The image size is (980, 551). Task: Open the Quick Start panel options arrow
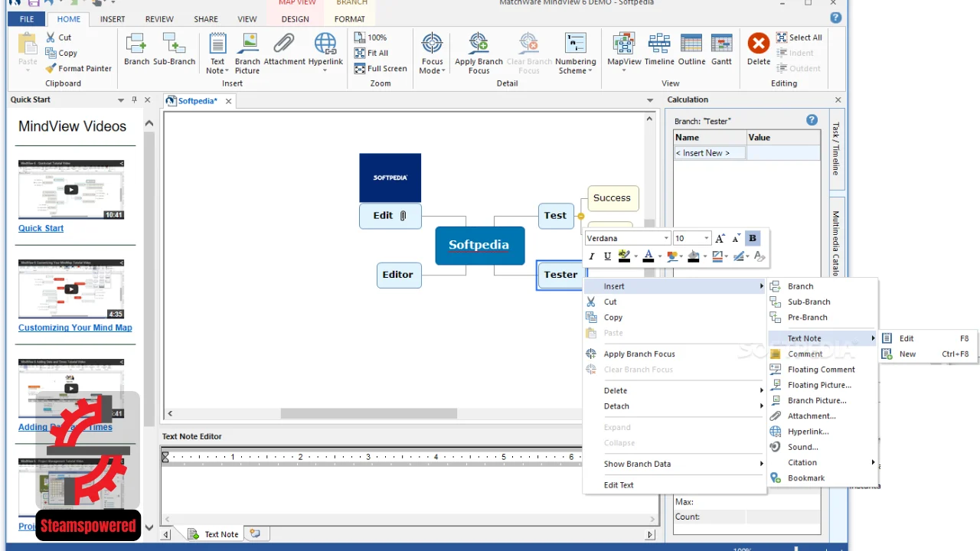point(120,100)
